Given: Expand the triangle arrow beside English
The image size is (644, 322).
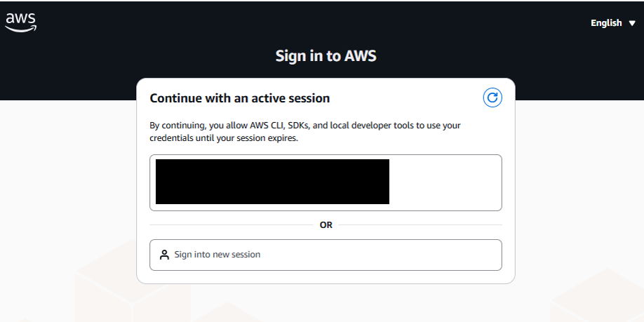Looking at the screenshot, I should [x=632, y=23].
